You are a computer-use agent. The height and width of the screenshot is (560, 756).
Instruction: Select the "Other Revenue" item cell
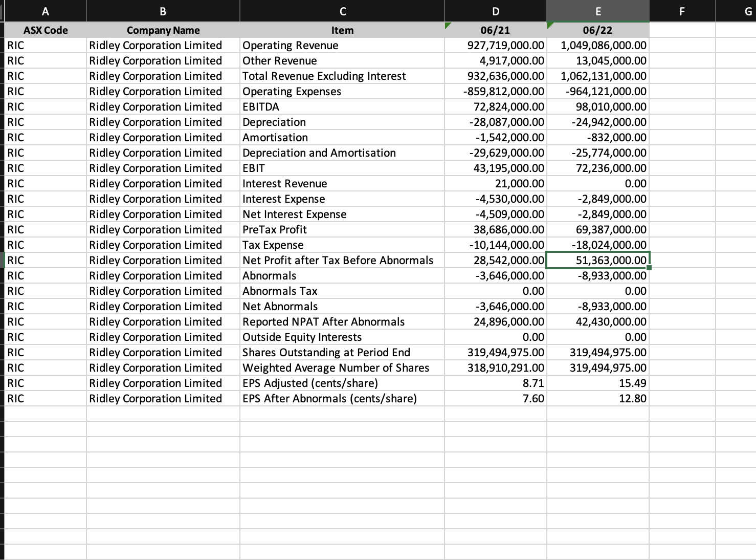pos(342,61)
